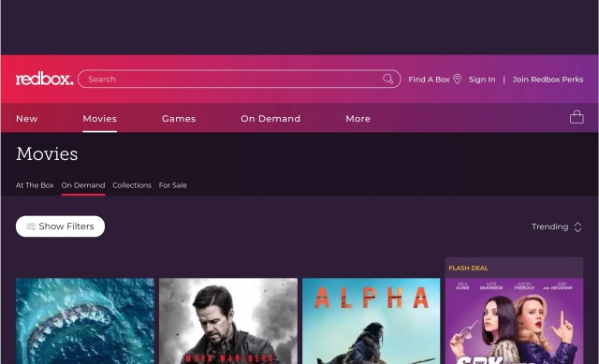This screenshot has height=364, width=599.
Task: Open the Flash Deal movie poster
Action: pyautogui.click(x=514, y=321)
